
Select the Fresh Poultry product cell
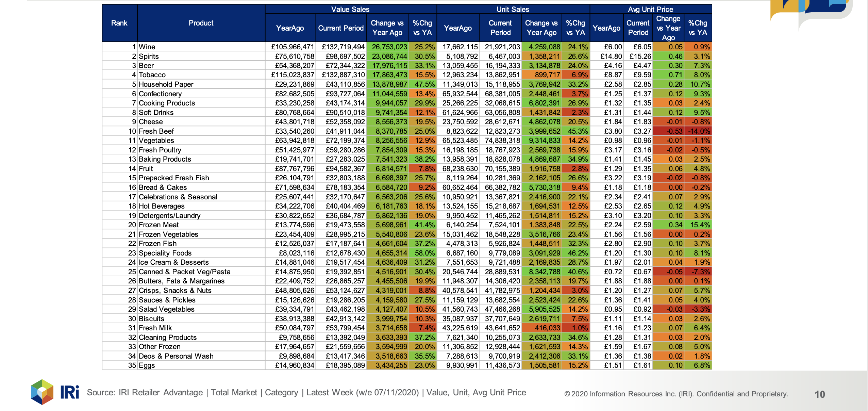tap(201, 150)
